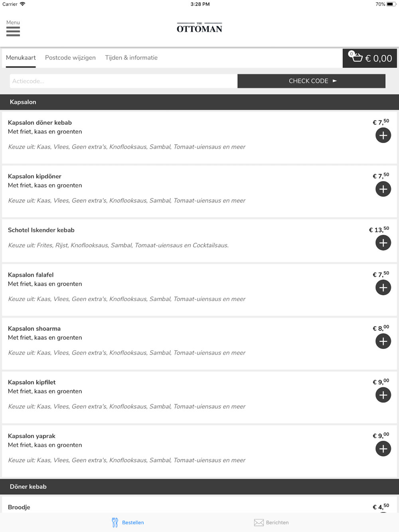Select the Menukaart tab
This screenshot has width=399, height=532.
[x=21, y=58]
